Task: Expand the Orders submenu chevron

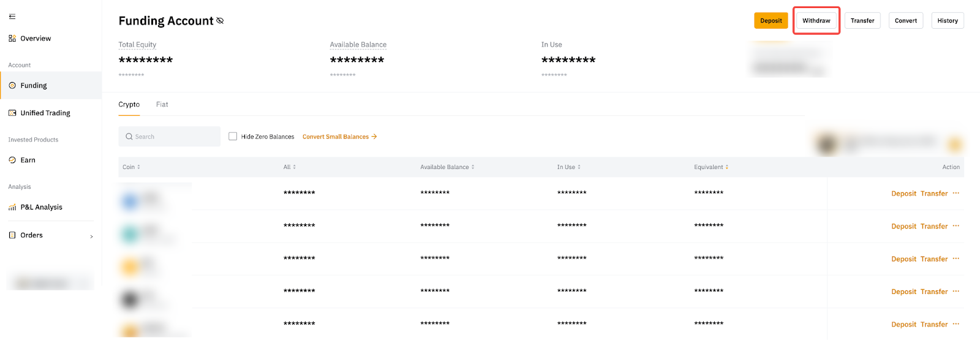Action: tap(92, 236)
